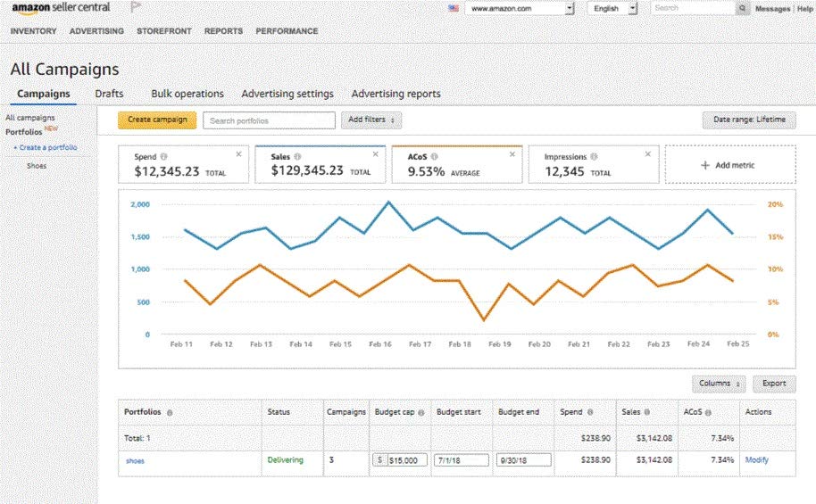Click the Search portfolios input field

tap(269, 120)
